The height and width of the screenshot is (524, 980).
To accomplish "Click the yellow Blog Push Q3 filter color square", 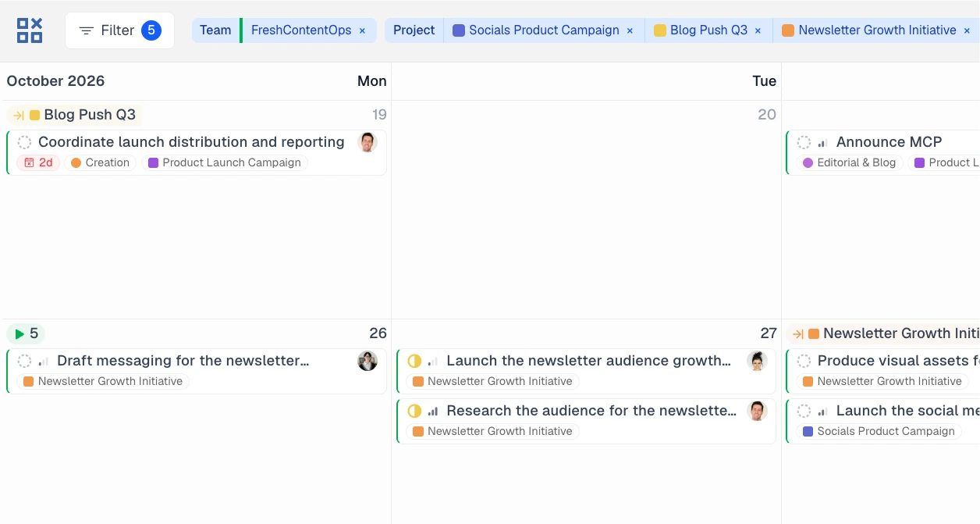I will pos(660,30).
